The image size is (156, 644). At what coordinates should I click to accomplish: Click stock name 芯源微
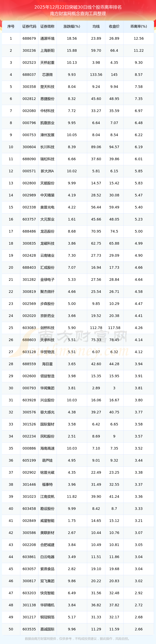47,74
